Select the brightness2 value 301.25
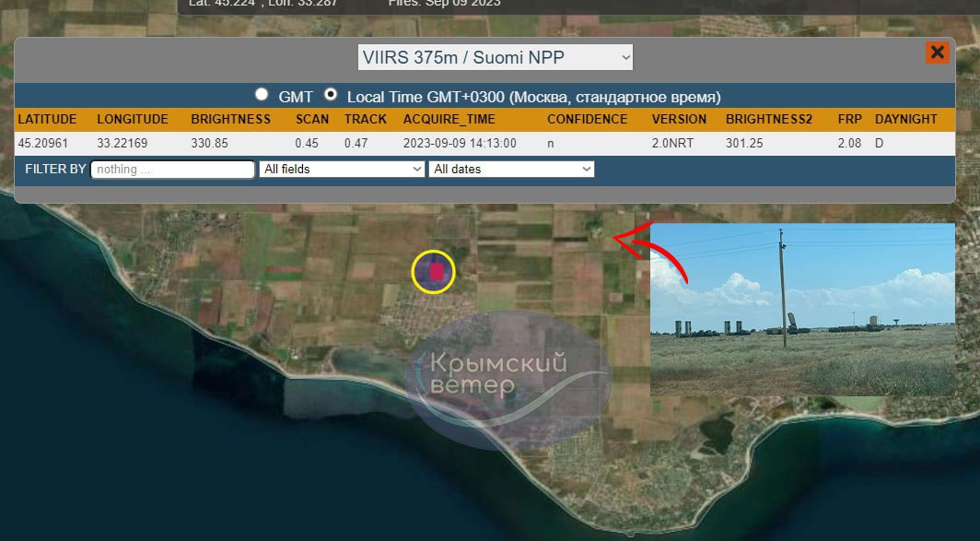This screenshot has height=541, width=980. point(744,143)
